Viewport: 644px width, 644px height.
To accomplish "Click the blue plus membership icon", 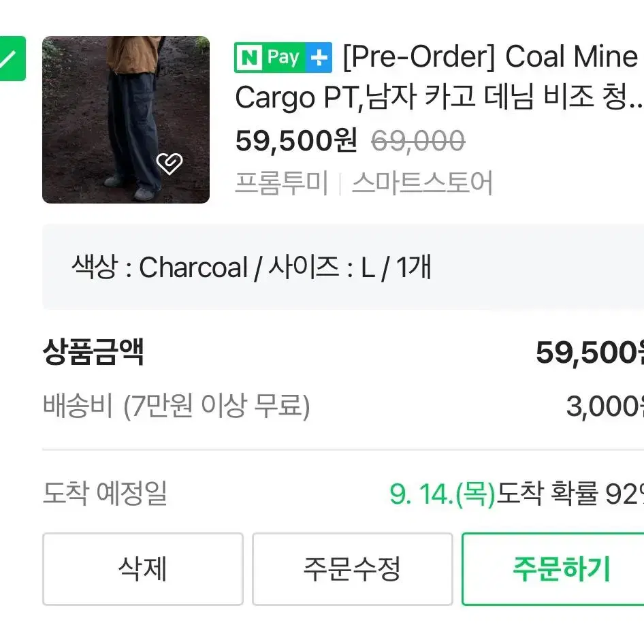I will click(319, 57).
